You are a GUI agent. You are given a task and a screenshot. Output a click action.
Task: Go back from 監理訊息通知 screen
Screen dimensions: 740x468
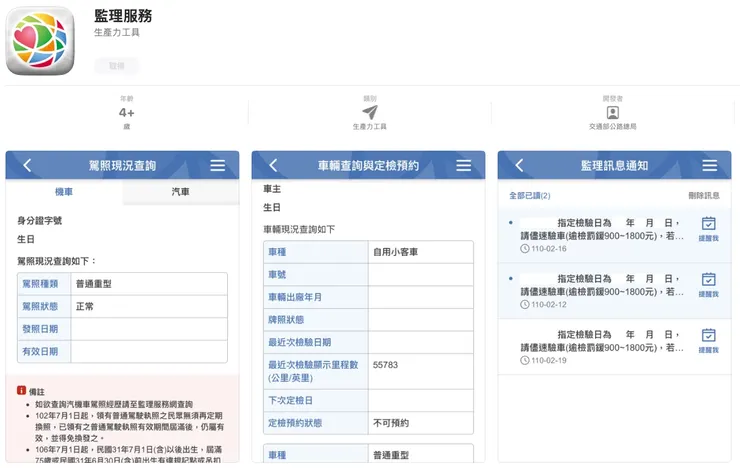pos(520,165)
